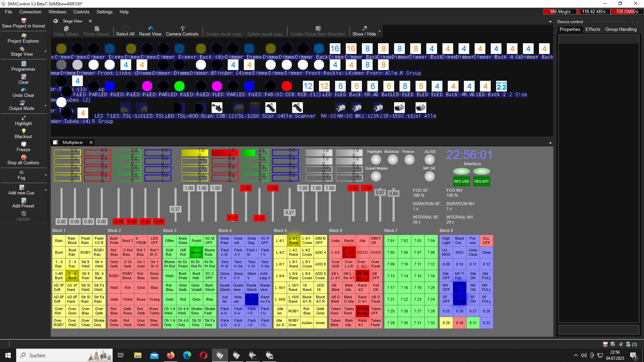Click the Add Preset icon

[x=23, y=200]
